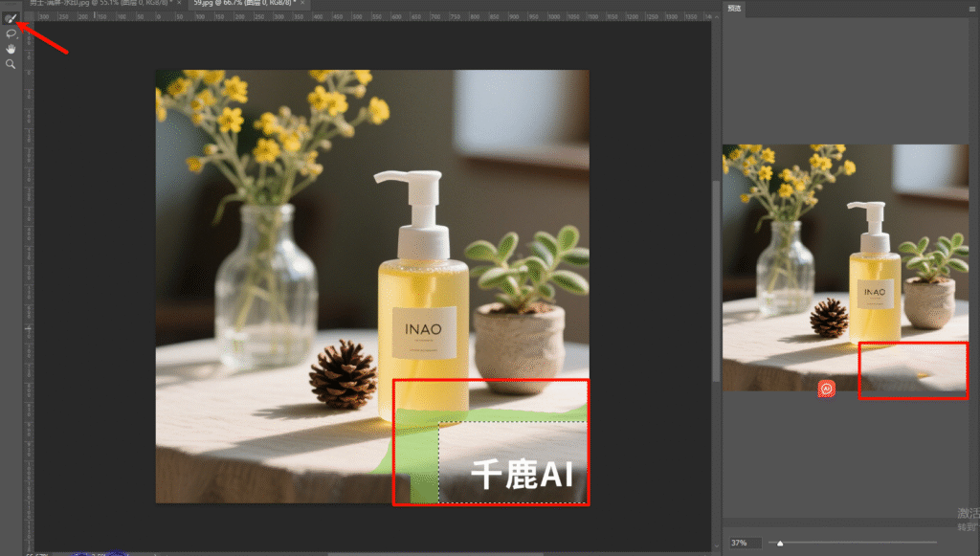Open the preview panel hamburger menu

[x=971, y=9]
